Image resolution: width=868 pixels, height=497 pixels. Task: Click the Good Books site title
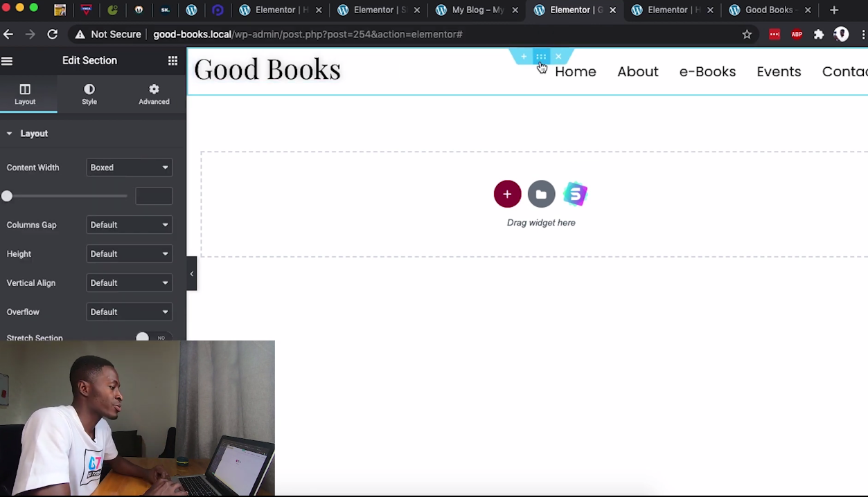[x=267, y=69]
